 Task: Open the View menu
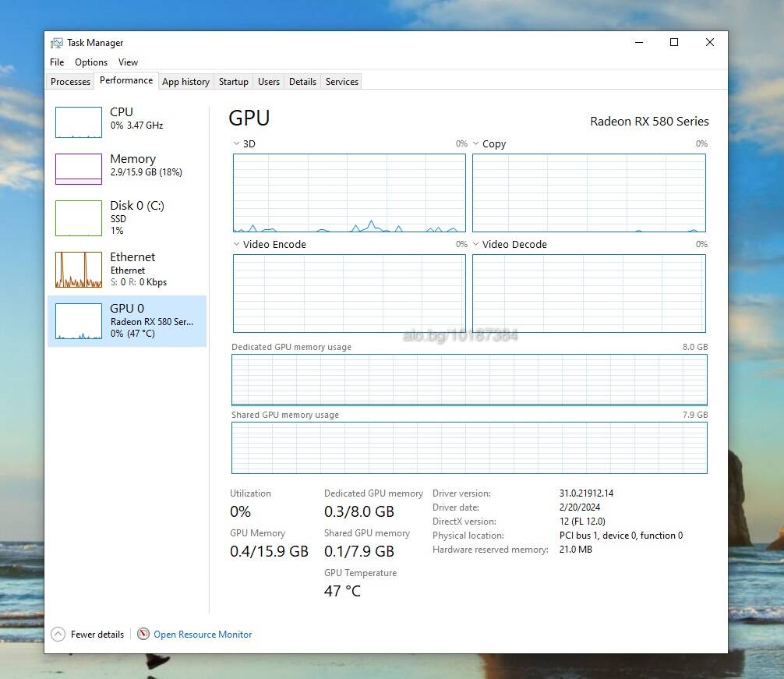128,62
